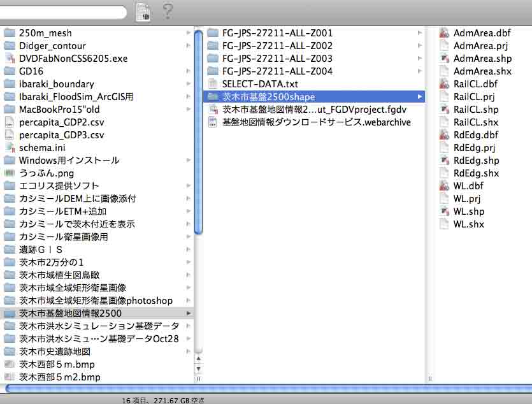Click arrow of selected 茨木市基盤2500shape folder
This screenshot has width=532, height=404.
420,97
